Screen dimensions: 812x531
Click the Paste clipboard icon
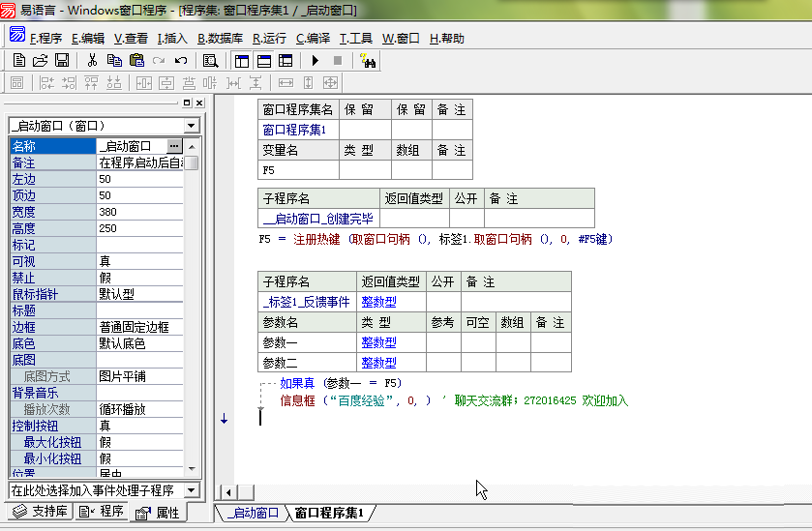coord(136,61)
